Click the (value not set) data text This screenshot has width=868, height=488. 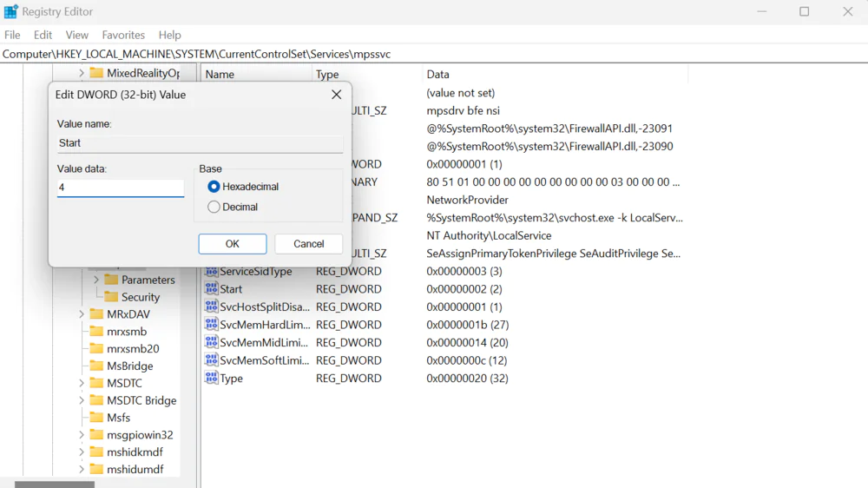click(x=461, y=93)
